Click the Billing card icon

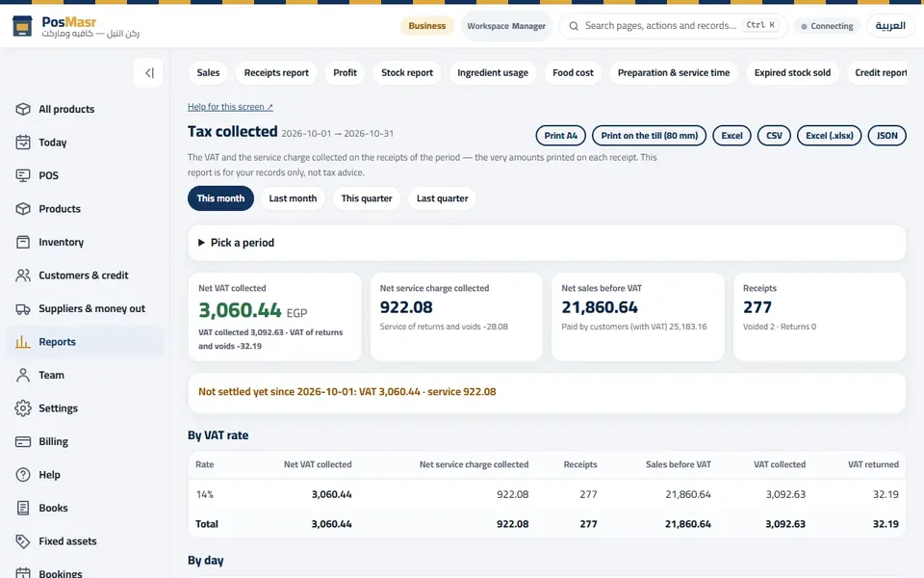pos(23,442)
